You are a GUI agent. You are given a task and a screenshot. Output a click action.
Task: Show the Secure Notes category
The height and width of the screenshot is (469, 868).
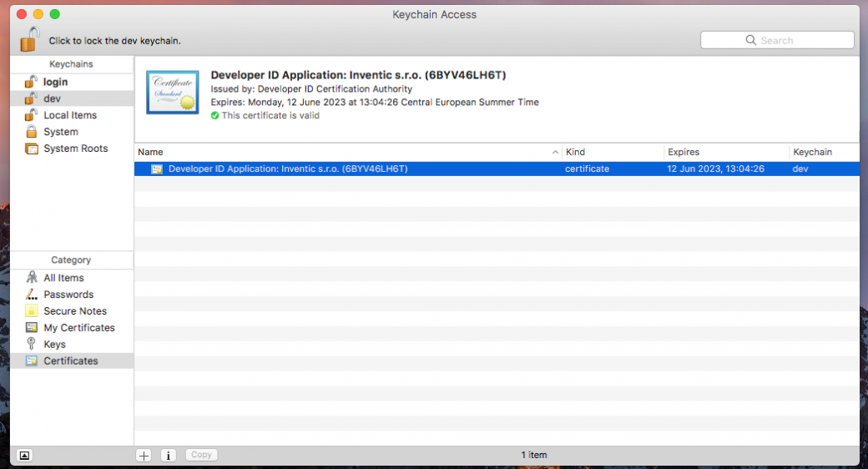click(x=72, y=311)
